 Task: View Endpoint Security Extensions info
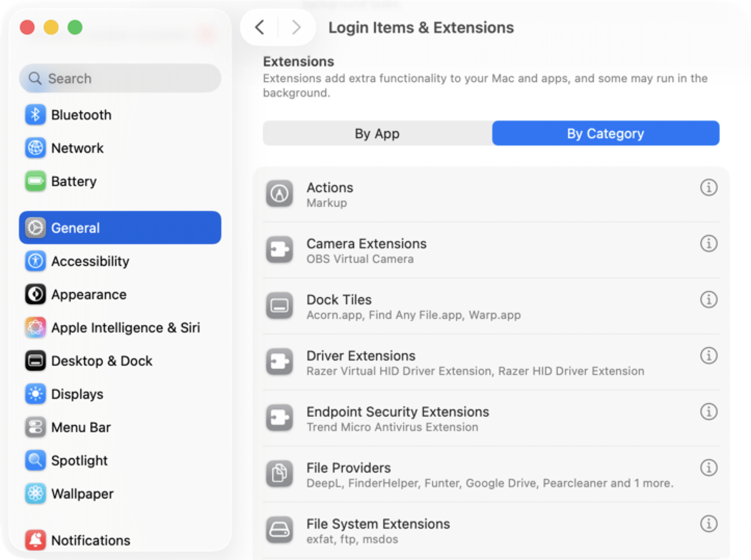point(708,411)
